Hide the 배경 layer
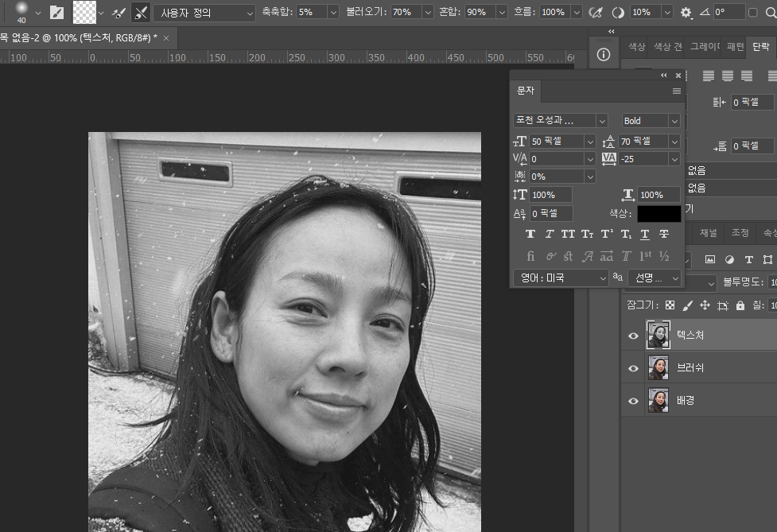The width and height of the screenshot is (777, 532). [x=633, y=400]
